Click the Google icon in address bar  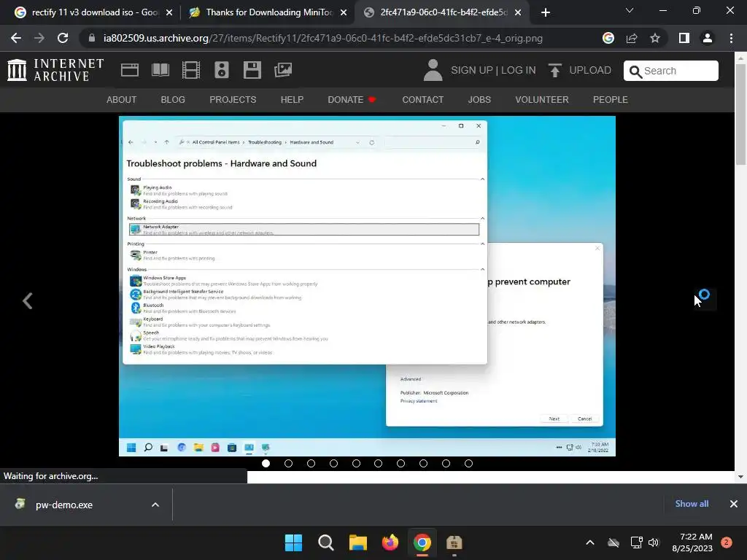click(x=608, y=38)
